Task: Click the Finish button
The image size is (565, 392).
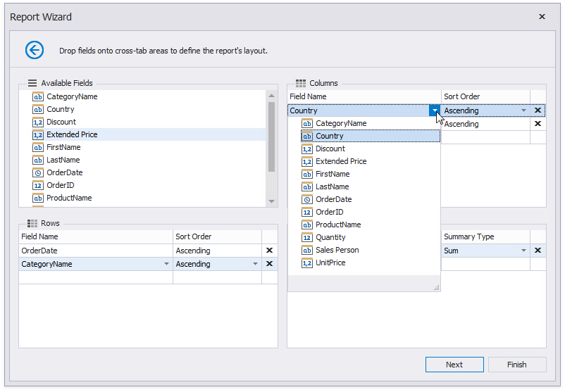Action: pyautogui.click(x=516, y=365)
